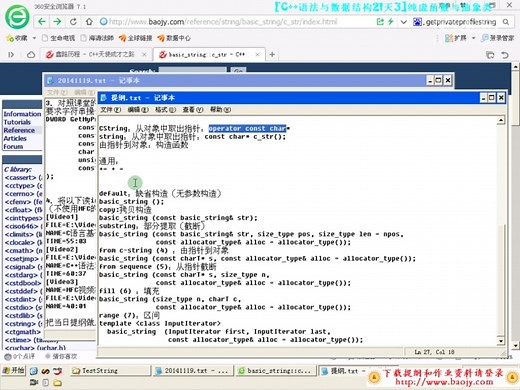Click the restore closed tab undo icon
This screenshot has height=390, width=520.
[x=505, y=55]
